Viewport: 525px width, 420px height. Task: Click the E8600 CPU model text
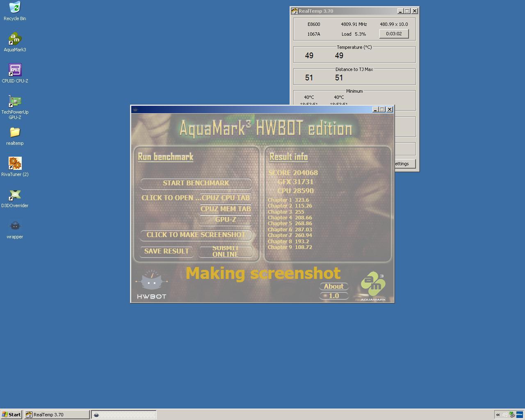314,24
